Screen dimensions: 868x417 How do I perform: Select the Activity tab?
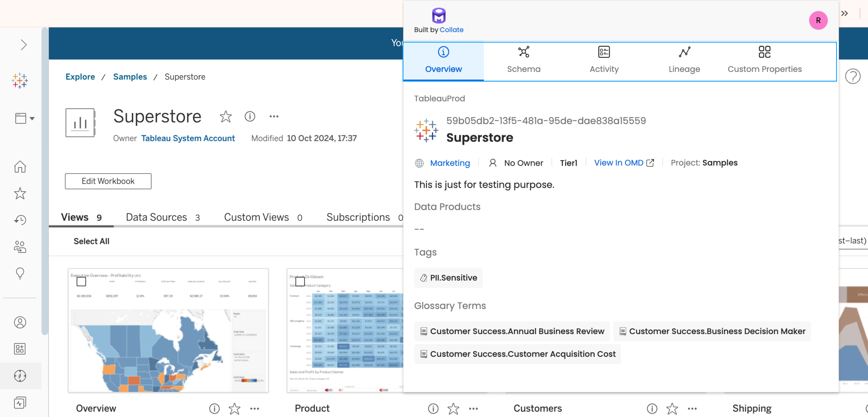pos(604,61)
